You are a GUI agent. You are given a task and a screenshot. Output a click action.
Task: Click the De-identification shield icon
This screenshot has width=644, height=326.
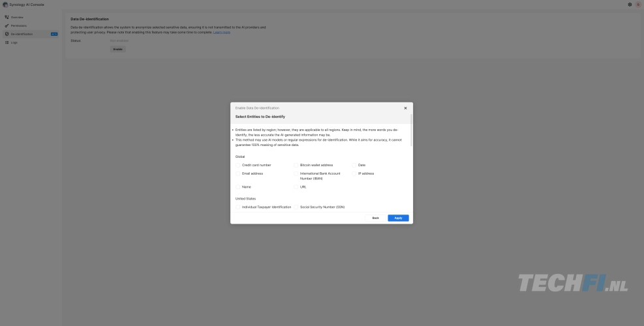7,34
